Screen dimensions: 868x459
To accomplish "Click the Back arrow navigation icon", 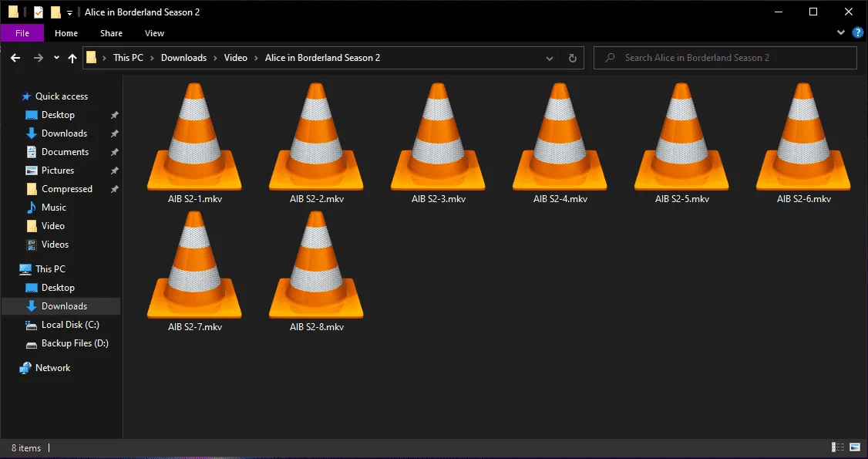I will (x=15, y=58).
